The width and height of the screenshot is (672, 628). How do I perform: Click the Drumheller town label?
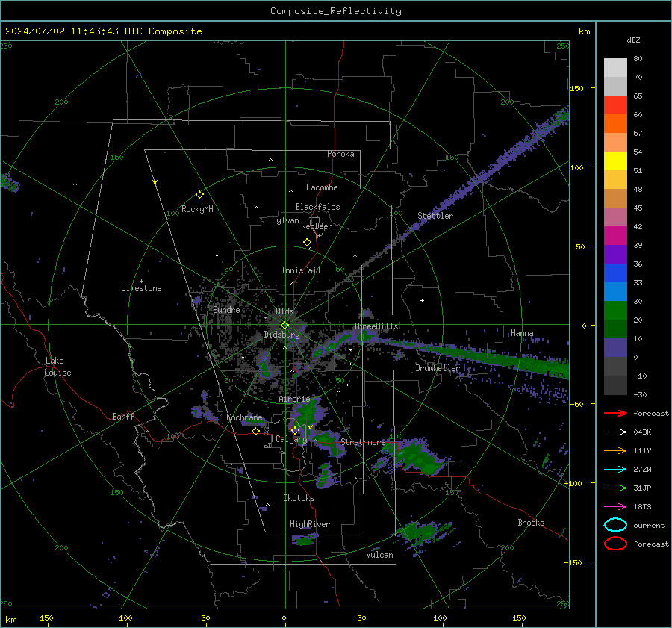pos(438,368)
